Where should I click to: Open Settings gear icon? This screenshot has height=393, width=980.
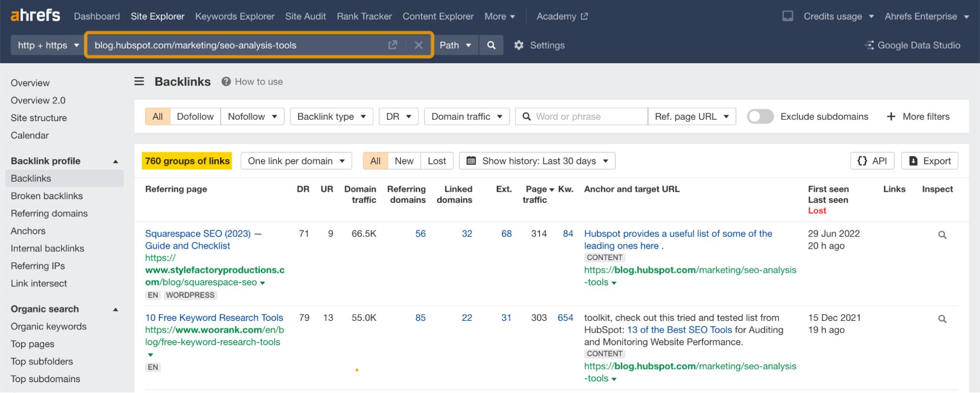click(x=519, y=45)
